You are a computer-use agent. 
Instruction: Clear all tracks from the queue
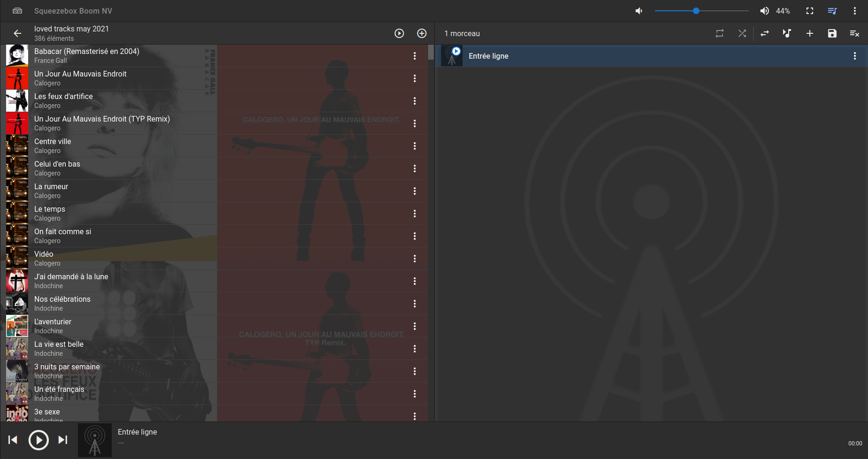click(x=854, y=33)
